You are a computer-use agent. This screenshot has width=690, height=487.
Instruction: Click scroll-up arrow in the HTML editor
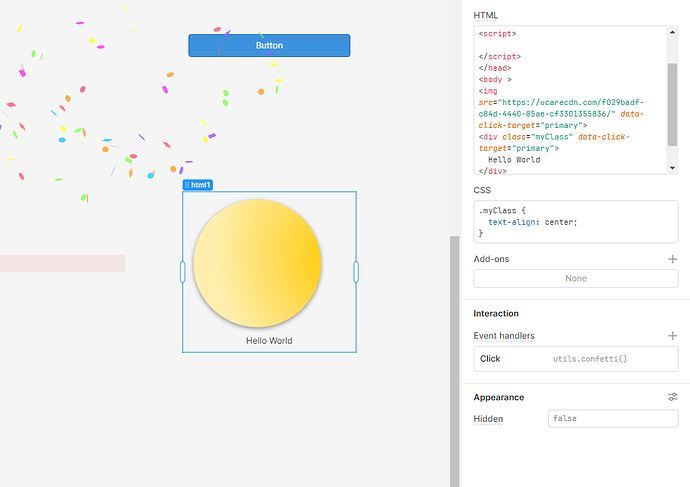(672, 32)
